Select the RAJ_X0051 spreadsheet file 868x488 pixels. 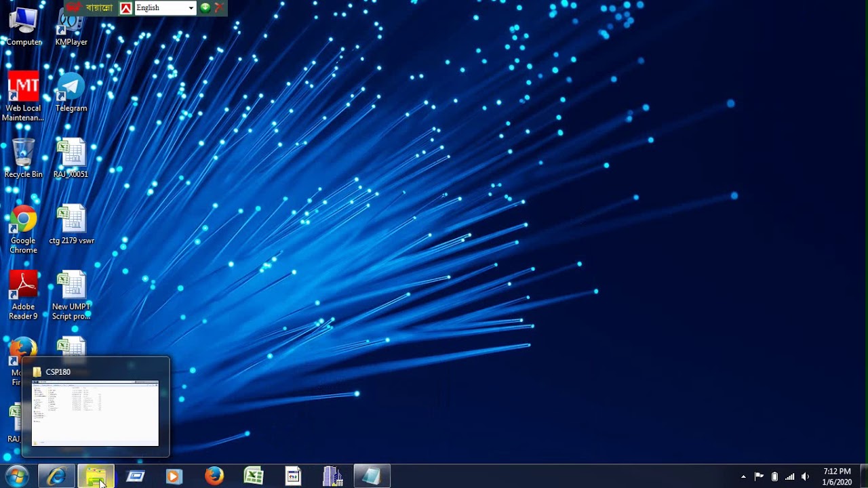pos(71,159)
